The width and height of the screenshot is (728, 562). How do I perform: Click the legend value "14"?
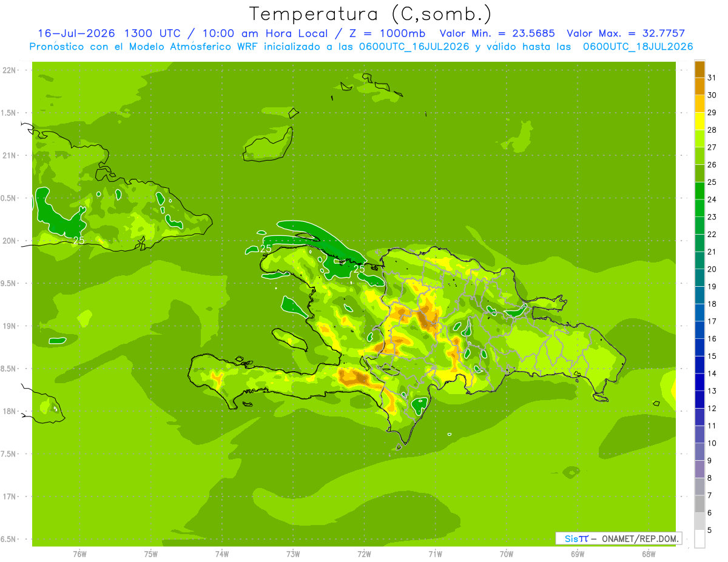point(712,373)
